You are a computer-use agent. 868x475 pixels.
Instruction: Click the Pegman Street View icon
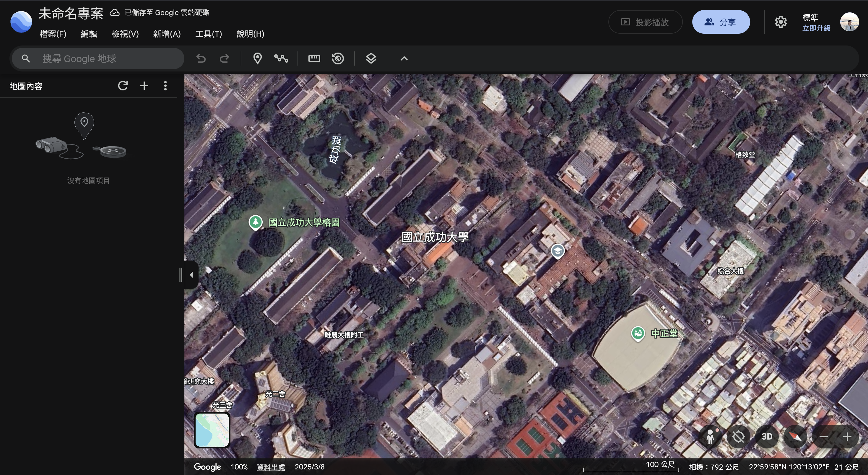click(x=710, y=437)
